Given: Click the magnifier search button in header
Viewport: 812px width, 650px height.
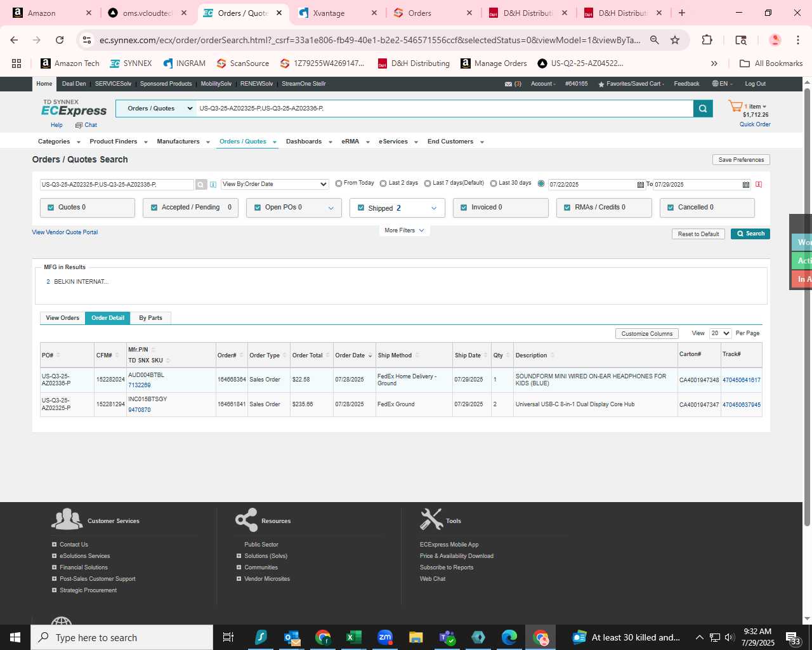Looking at the screenshot, I should point(703,109).
